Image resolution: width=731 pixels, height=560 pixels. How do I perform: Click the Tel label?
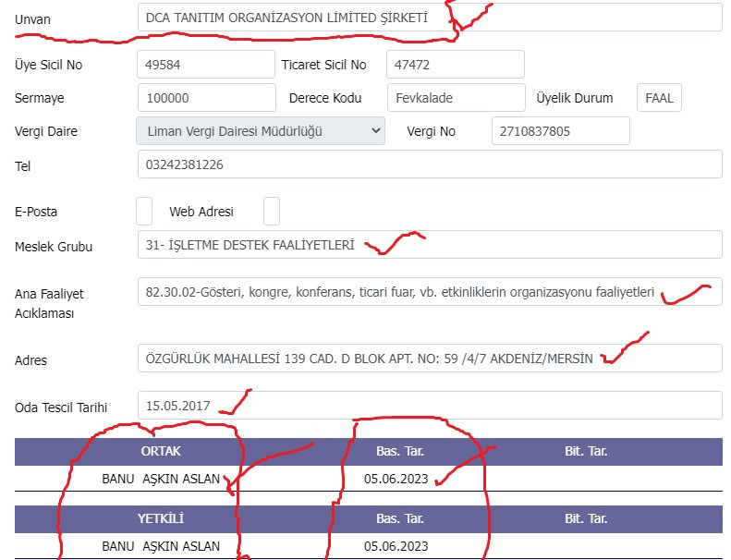23,166
